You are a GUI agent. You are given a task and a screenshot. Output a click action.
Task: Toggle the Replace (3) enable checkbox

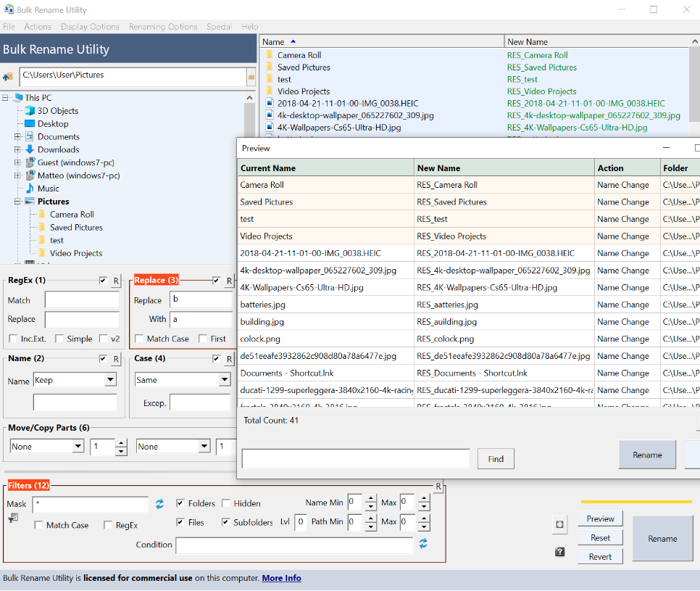pos(217,281)
